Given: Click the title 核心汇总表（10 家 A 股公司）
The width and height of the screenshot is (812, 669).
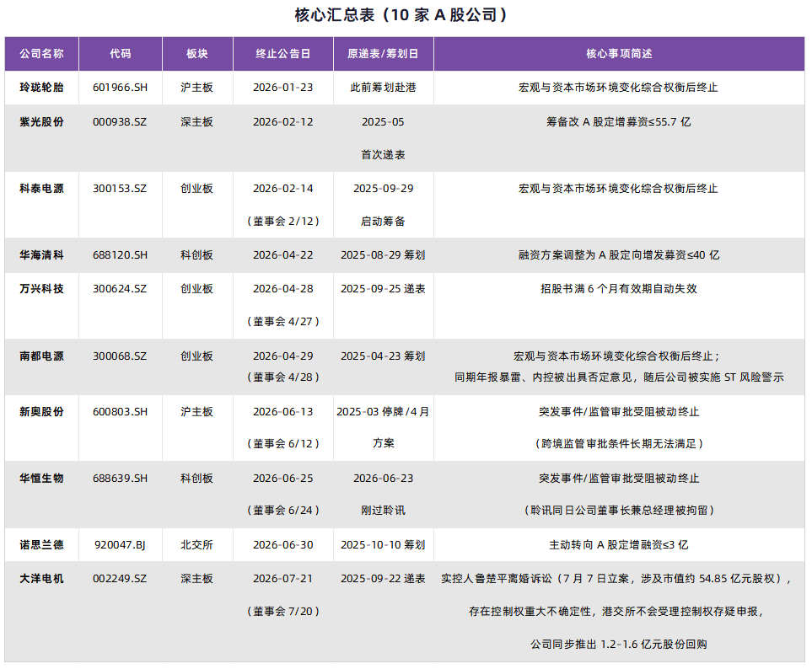Looking at the screenshot, I should tap(402, 15).
